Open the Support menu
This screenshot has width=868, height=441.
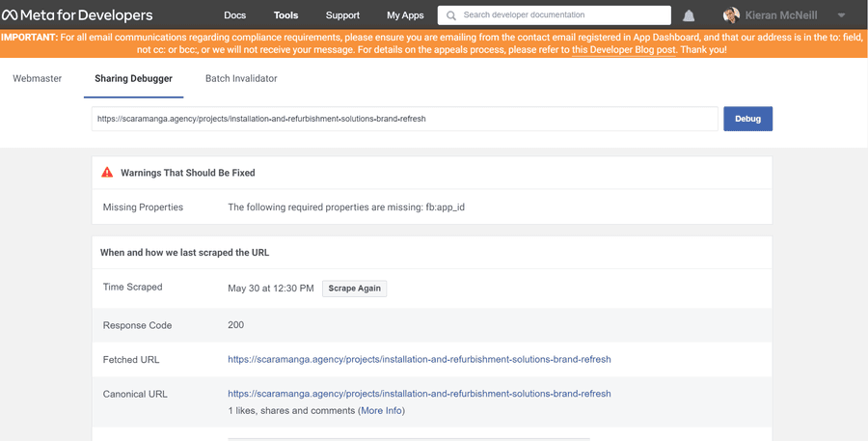tap(342, 15)
